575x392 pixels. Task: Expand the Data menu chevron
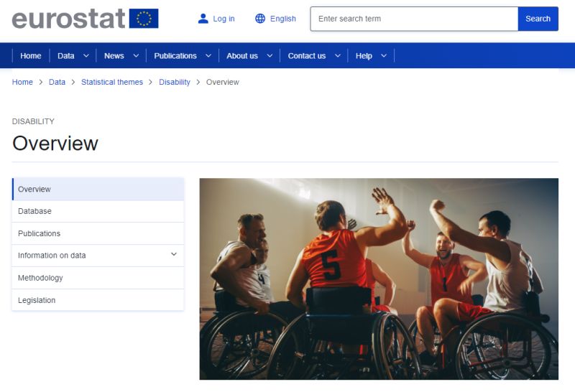tap(86, 56)
